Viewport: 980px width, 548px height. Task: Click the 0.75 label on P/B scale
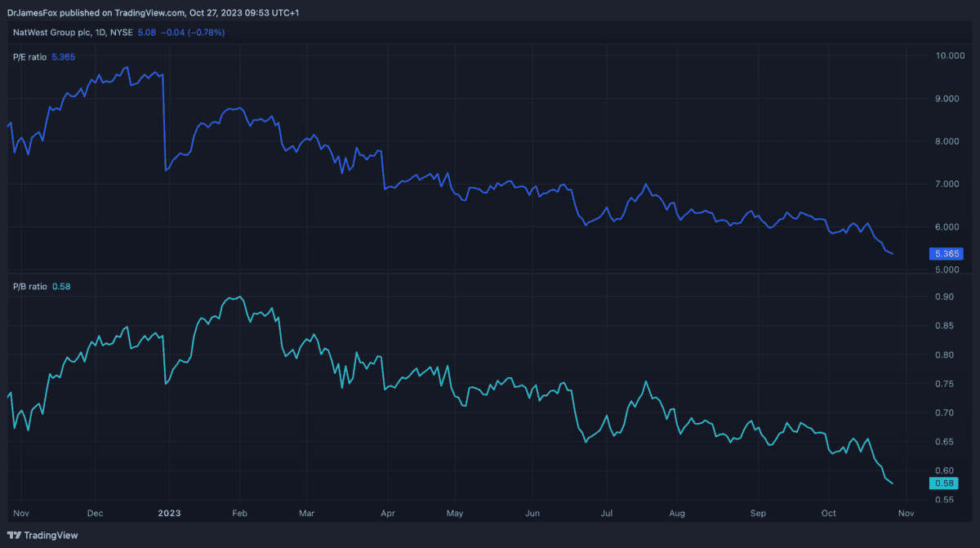944,384
